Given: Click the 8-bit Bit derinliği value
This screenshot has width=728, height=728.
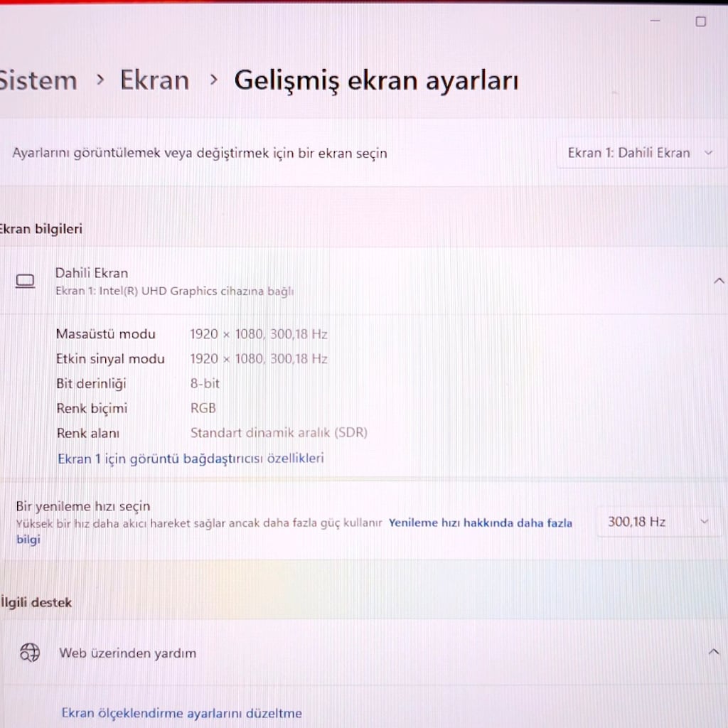Looking at the screenshot, I should [205, 383].
